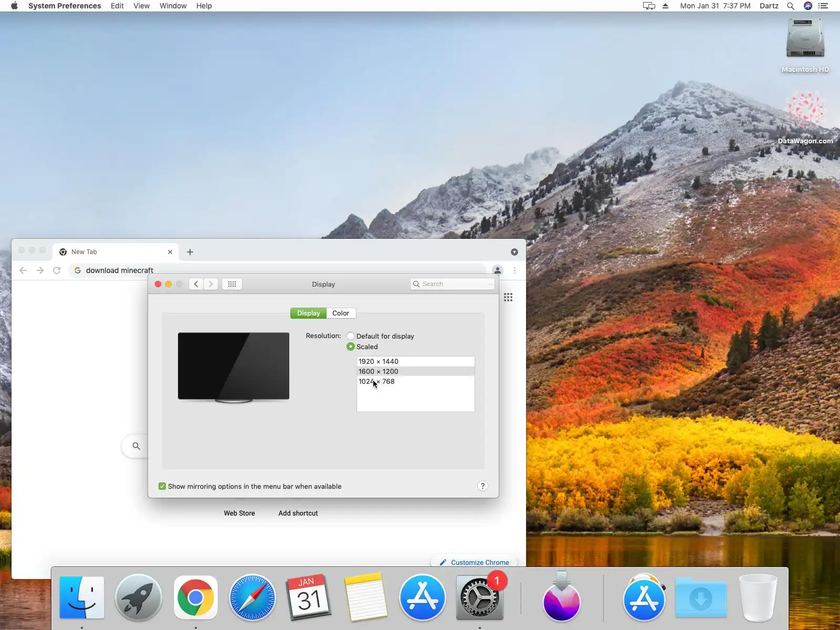Open Calendar from the Dock

(309, 597)
